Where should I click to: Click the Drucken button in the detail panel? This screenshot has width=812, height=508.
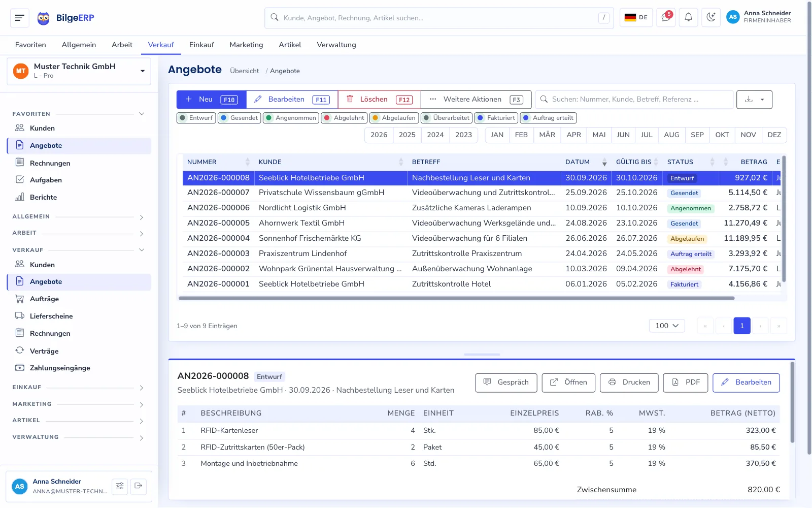pos(629,383)
